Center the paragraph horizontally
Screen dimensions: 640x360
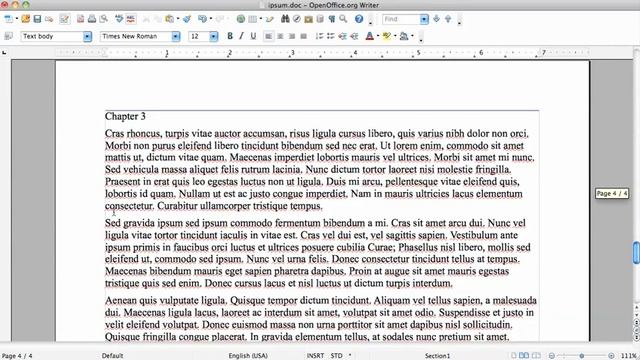(280, 36)
